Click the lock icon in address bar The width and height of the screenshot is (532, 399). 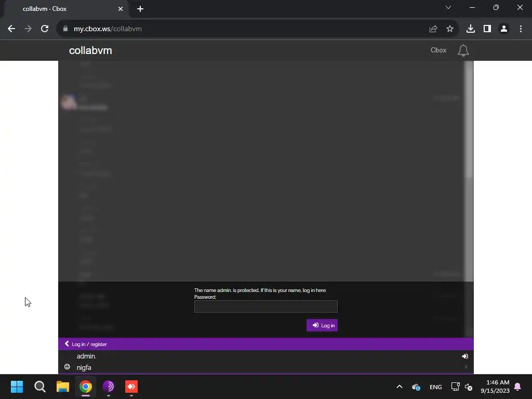click(65, 29)
